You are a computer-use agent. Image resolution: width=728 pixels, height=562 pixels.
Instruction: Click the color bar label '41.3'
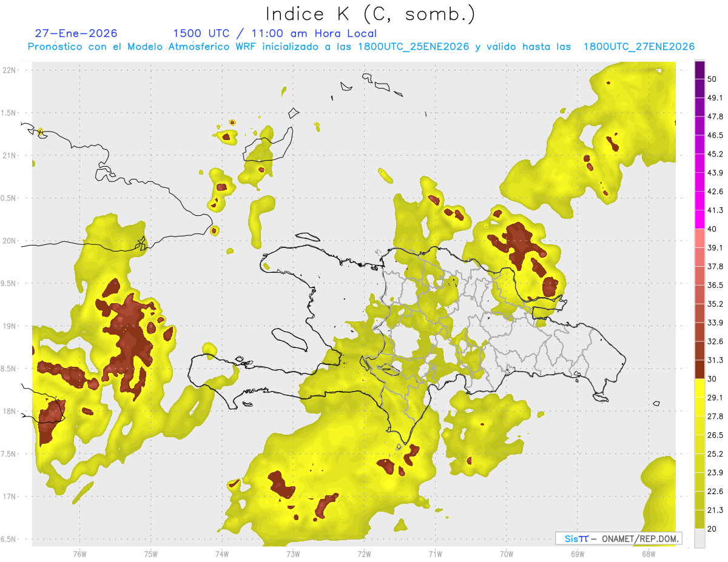tap(715, 210)
